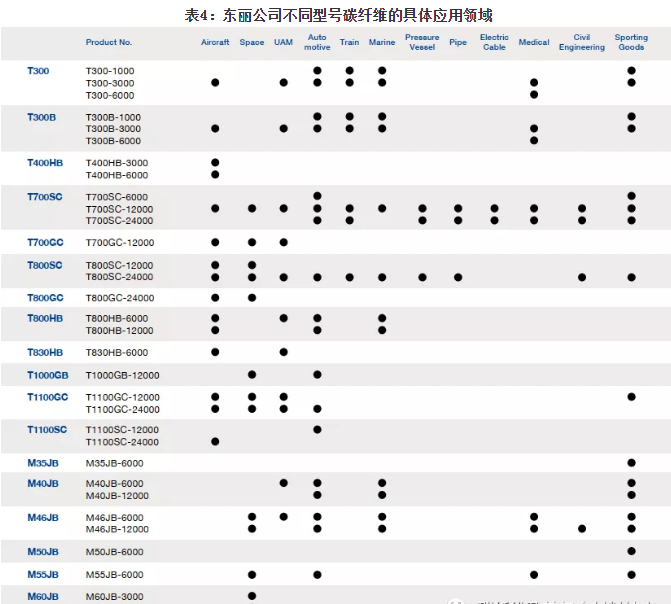The width and height of the screenshot is (671, 604).
Task: Click product number T300B-6000
Action: click(113, 141)
